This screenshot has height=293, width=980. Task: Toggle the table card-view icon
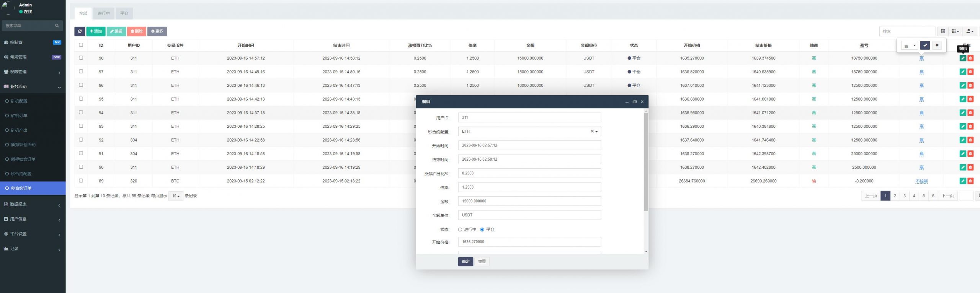[943, 31]
